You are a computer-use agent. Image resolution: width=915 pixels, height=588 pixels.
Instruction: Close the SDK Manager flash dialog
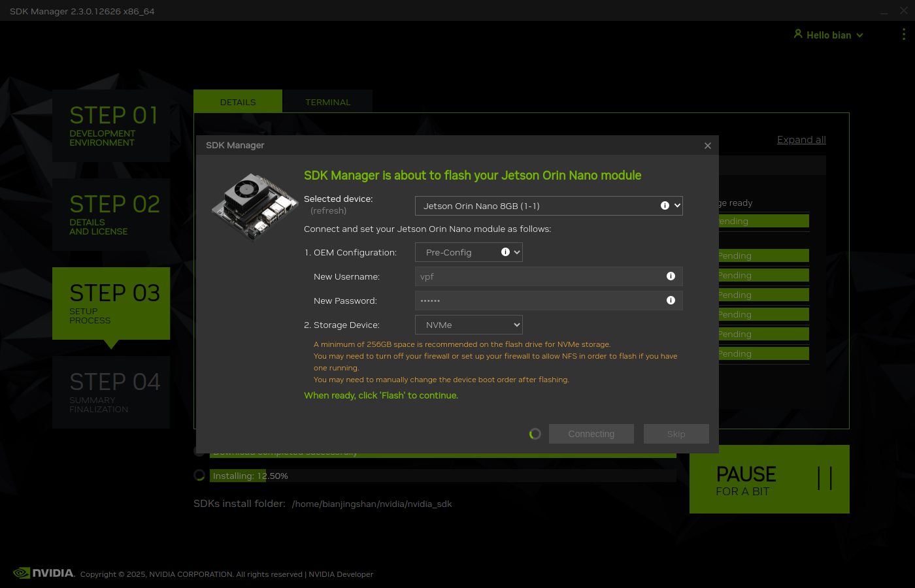[708, 146]
